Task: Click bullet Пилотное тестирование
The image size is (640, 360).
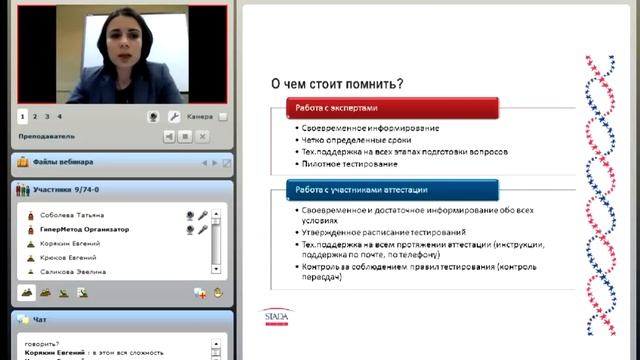Action: [x=349, y=164]
